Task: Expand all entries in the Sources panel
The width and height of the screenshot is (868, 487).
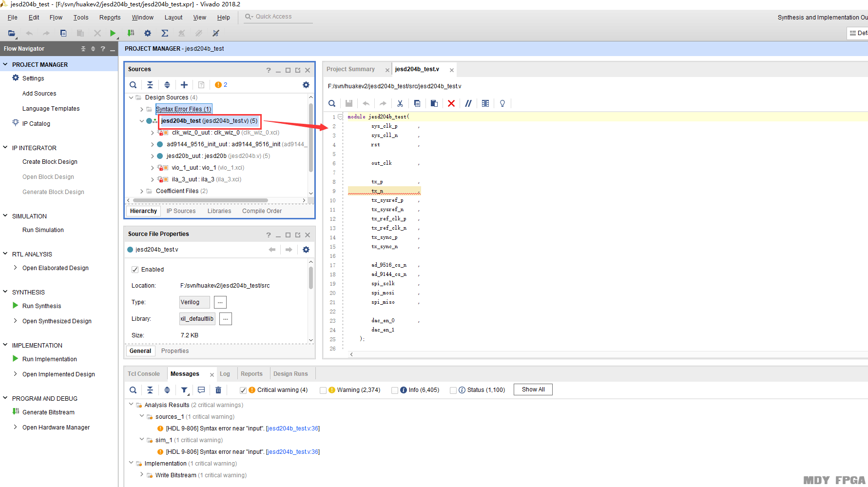Action: pyautogui.click(x=167, y=85)
